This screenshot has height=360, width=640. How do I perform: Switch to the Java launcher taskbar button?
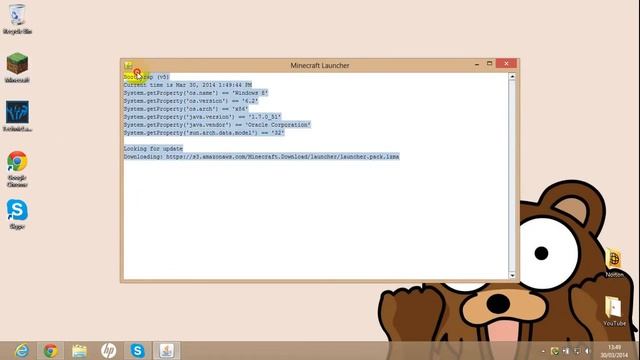(x=166, y=351)
